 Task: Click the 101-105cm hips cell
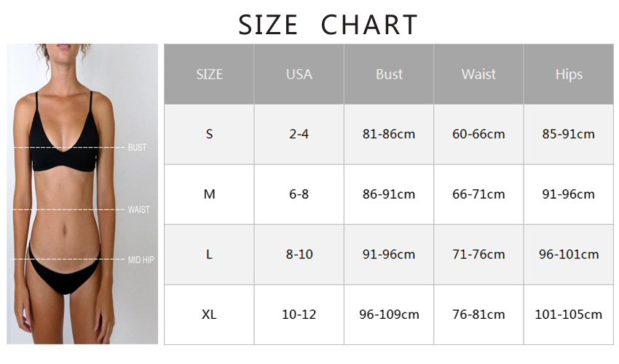[x=569, y=314]
